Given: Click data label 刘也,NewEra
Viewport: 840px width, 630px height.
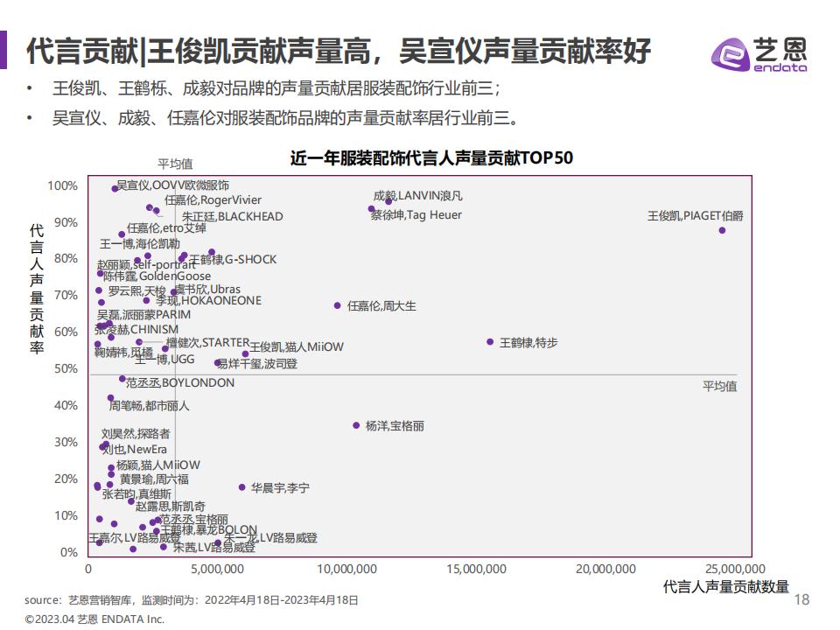Looking at the screenshot, I should (134, 450).
